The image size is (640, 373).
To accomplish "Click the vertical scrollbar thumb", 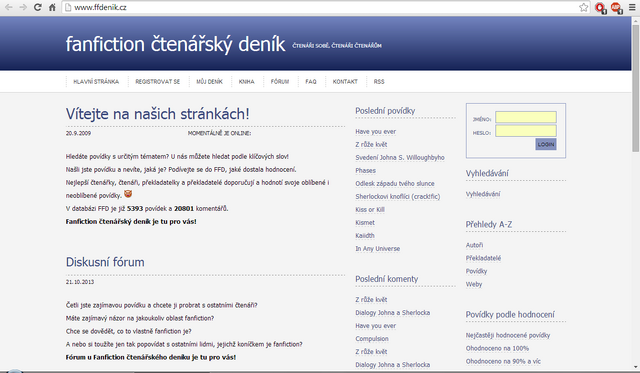I will pos(636,88).
